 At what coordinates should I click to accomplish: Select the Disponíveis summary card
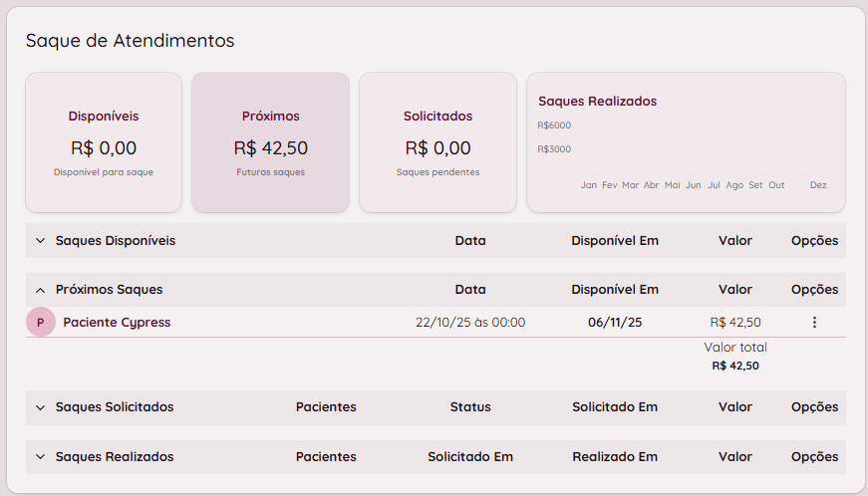[x=104, y=142]
